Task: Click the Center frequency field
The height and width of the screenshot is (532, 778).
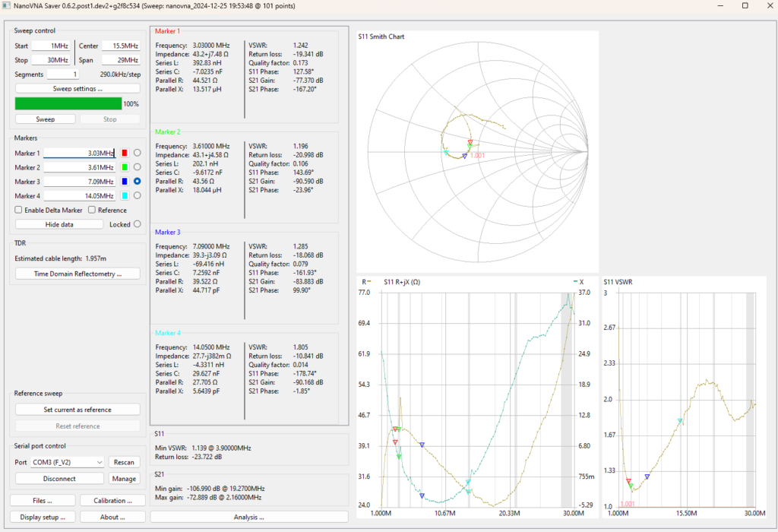Action: click(x=121, y=46)
